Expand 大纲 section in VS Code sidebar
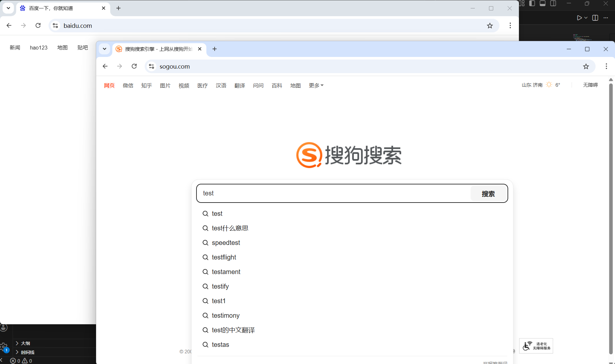Image resolution: width=615 pixels, height=364 pixels. click(x=25, y=343)
